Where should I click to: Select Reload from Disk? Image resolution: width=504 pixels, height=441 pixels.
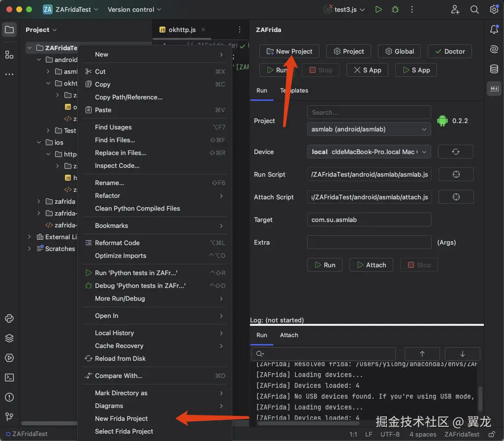(154, 358)
